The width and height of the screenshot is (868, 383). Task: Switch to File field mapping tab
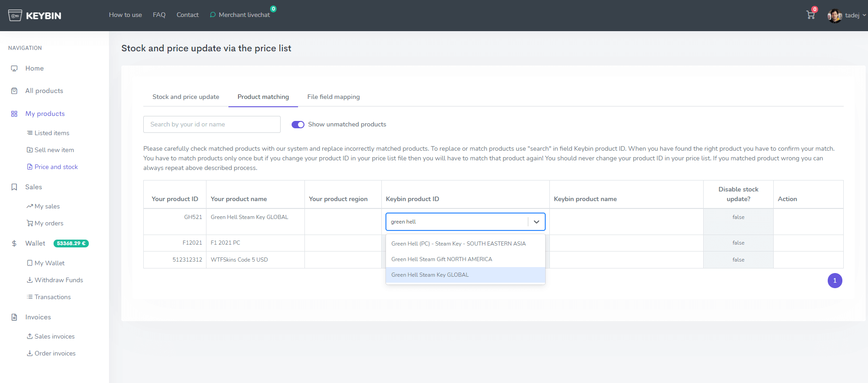(x=333, y=97)
